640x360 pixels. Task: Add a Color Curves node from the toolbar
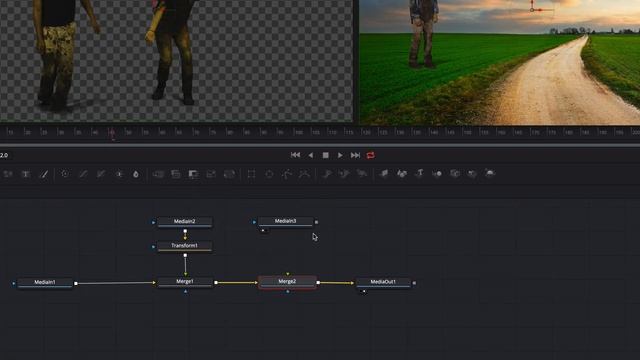point(83,174)
